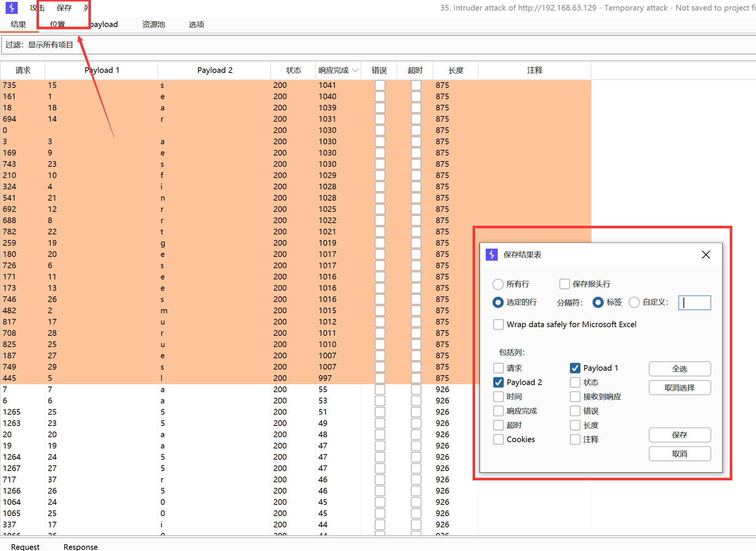This screenshot has width=756, height=551.
Task: Check the 错误 column checkbox in dialog
Action: click(x=575, y=411)
